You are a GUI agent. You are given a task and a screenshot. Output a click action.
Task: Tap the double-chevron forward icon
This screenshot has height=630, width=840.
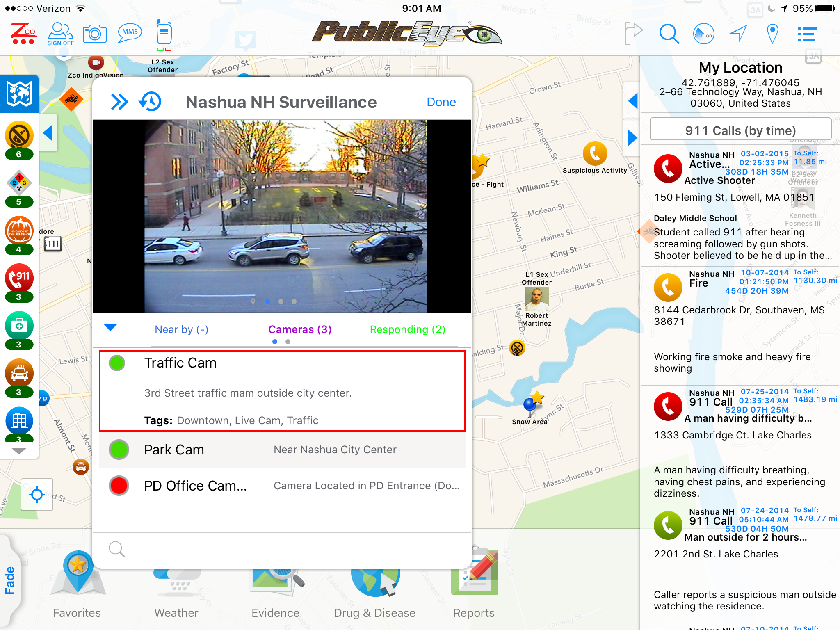pos(119,102)
